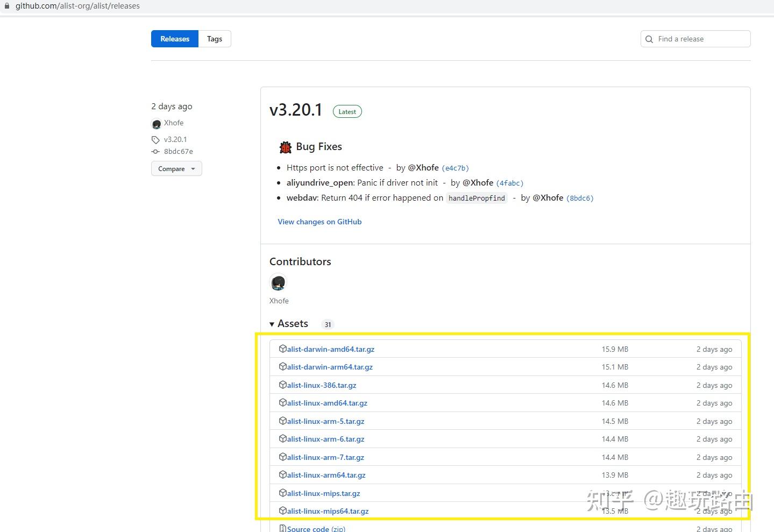Screen dimensions: 774x532
Task: Download alist-linux-386.tar.gz
Action: pyautogui.click(x=321, y=385)
